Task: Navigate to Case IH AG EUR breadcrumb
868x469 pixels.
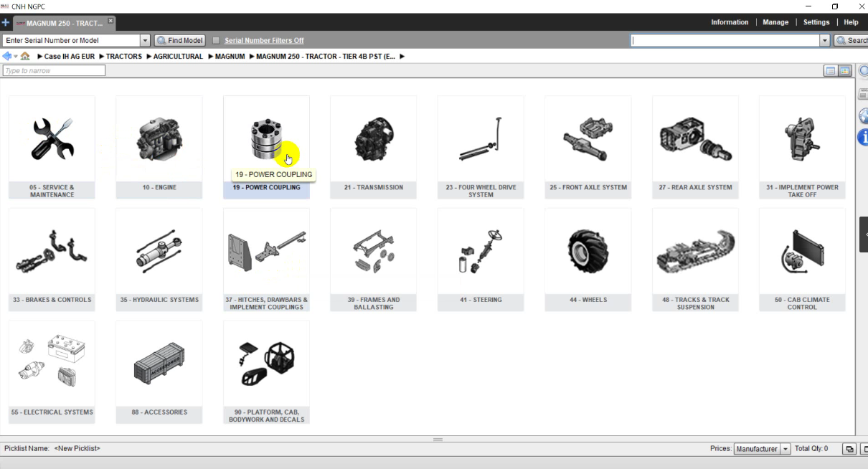Action: [69, 57]
